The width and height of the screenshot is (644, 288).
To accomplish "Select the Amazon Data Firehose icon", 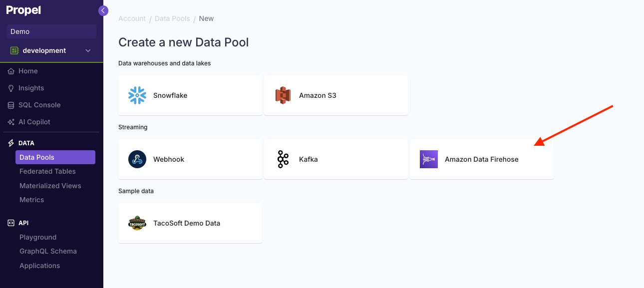I will pyautogui.click(x=428, y=159).
